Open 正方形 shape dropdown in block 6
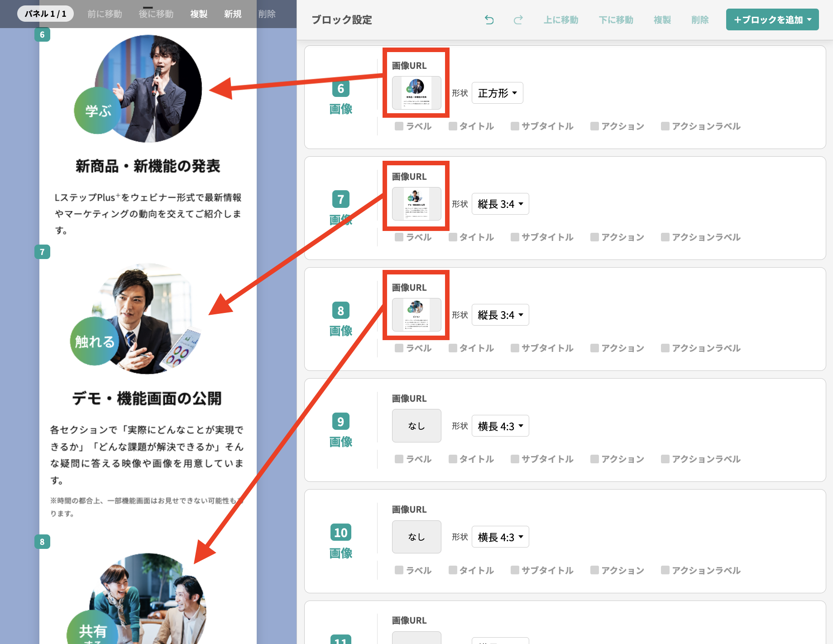 497,93
